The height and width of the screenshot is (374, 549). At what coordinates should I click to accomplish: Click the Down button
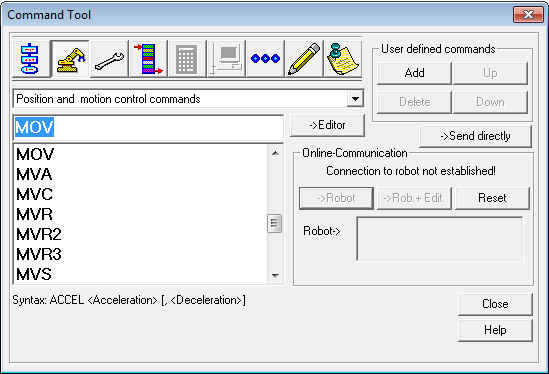[x=490, y=102]
